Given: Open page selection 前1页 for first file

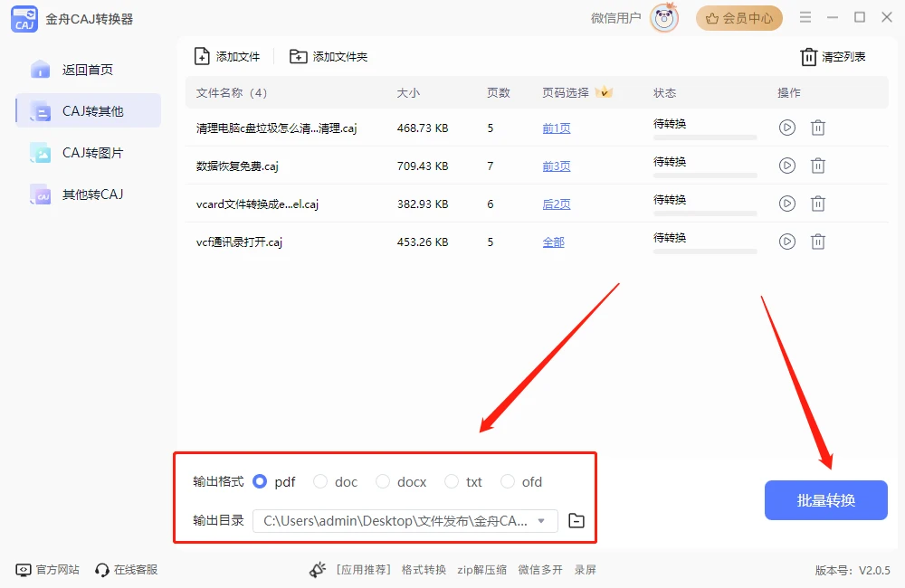Looking at the screenshot, I should click(557, 128).
